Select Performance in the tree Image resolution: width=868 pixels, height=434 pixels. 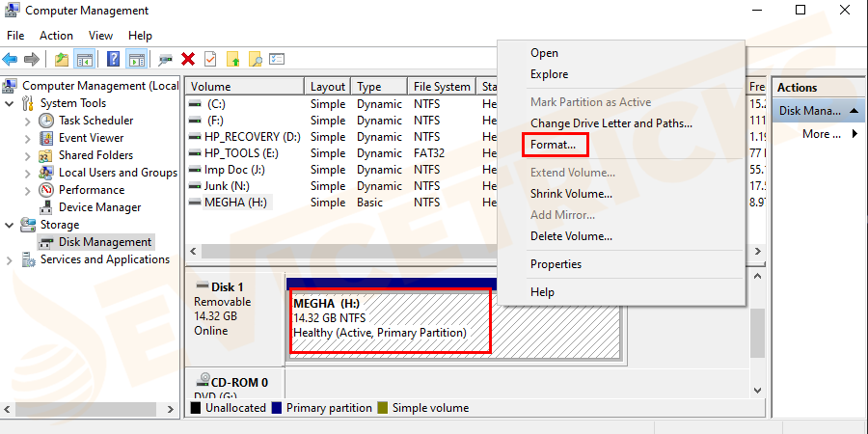[92, 190]
